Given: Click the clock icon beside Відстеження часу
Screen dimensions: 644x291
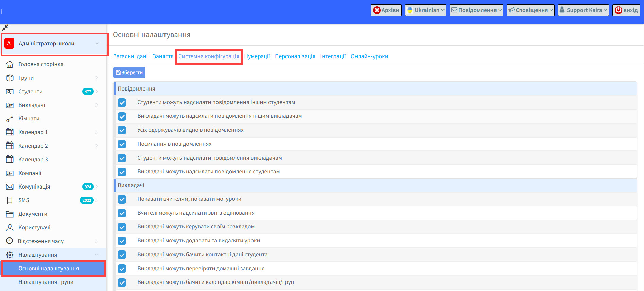Looking at the screenshot, I should [x=10, y=241].
